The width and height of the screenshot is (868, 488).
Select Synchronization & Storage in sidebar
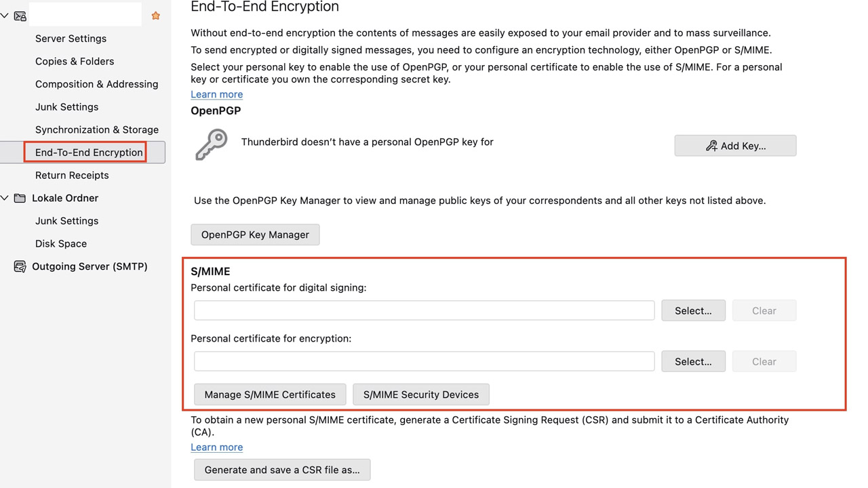[x=97, y=129]
